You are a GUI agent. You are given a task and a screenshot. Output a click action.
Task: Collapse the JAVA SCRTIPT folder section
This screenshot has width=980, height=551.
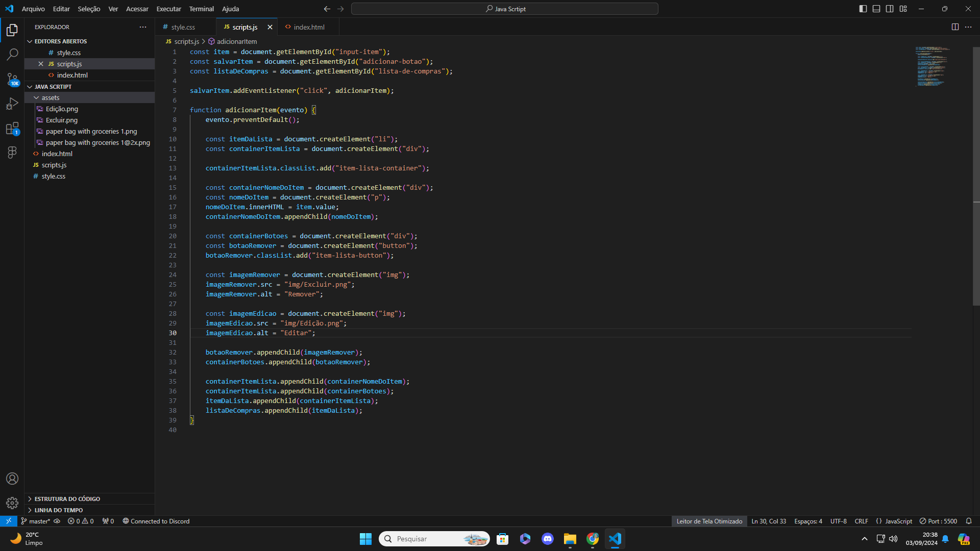pos(89,87)
